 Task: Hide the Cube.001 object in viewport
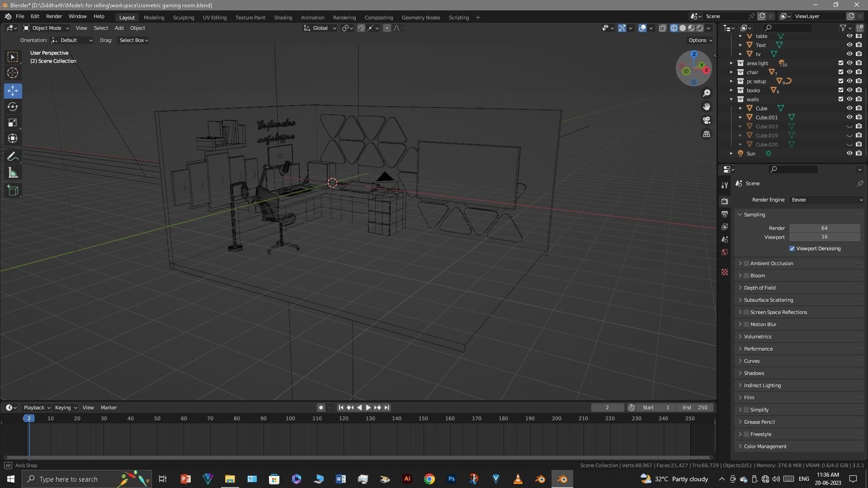click(849, 117)
